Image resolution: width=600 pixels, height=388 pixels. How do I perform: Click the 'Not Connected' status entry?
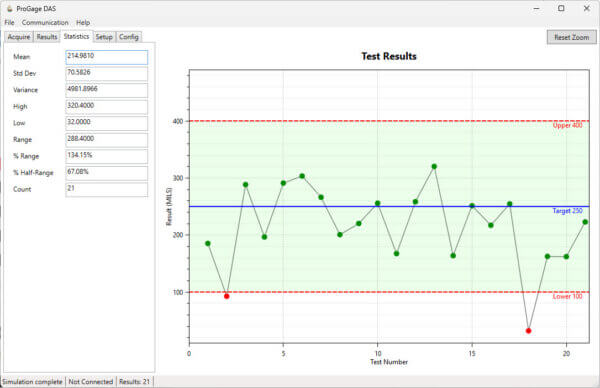tap(91, 382)
